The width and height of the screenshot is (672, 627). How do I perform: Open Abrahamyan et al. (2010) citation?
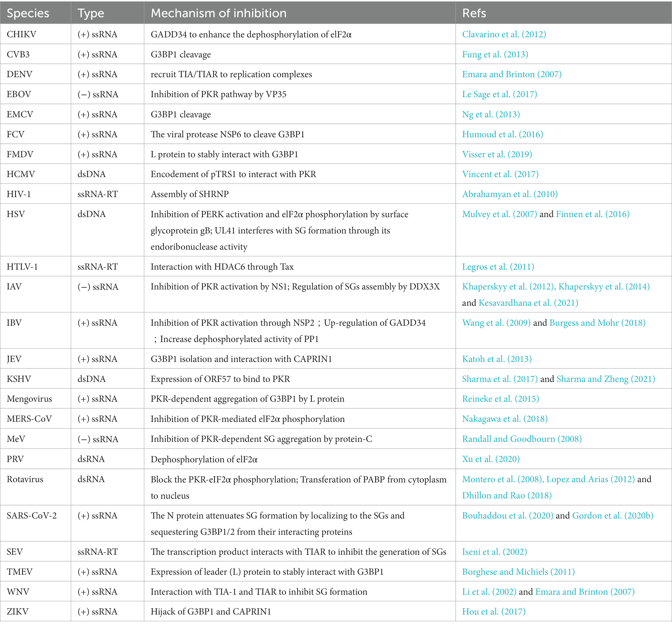coord(510,194)
